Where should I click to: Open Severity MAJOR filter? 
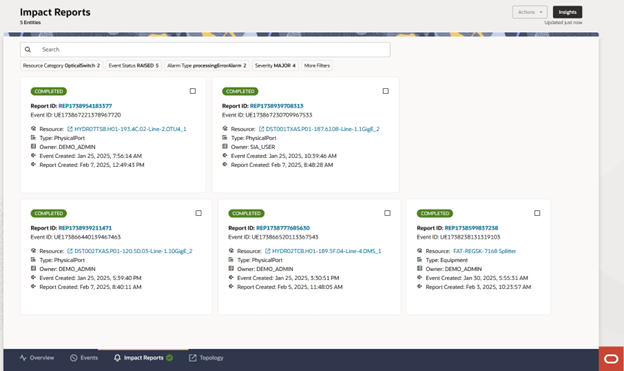coord(275,66)
